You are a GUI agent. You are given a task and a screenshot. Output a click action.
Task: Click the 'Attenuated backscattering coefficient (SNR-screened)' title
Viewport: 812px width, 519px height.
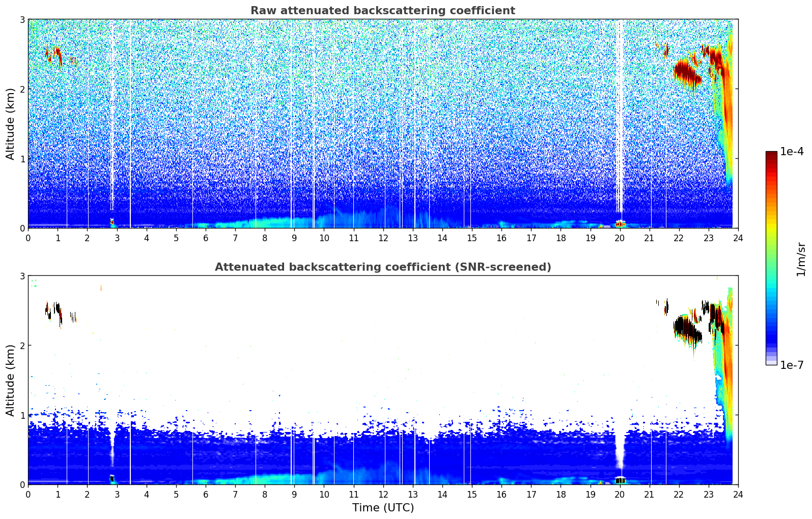coord(382,267)
